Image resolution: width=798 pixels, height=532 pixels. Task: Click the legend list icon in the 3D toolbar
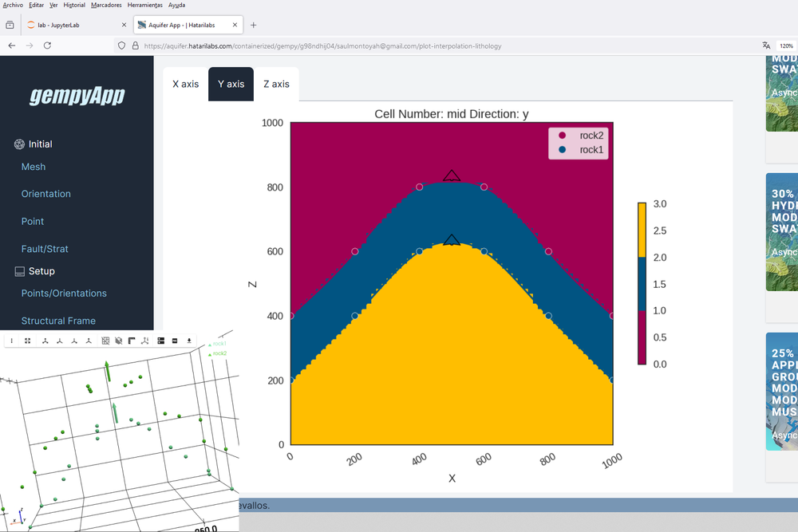(161, 341)
